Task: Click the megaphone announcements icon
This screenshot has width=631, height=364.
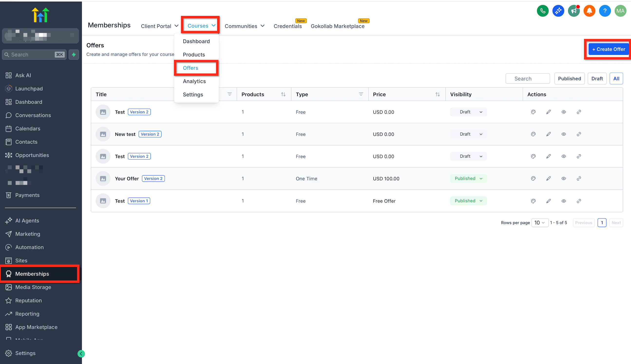Action: tap(574, 11)
